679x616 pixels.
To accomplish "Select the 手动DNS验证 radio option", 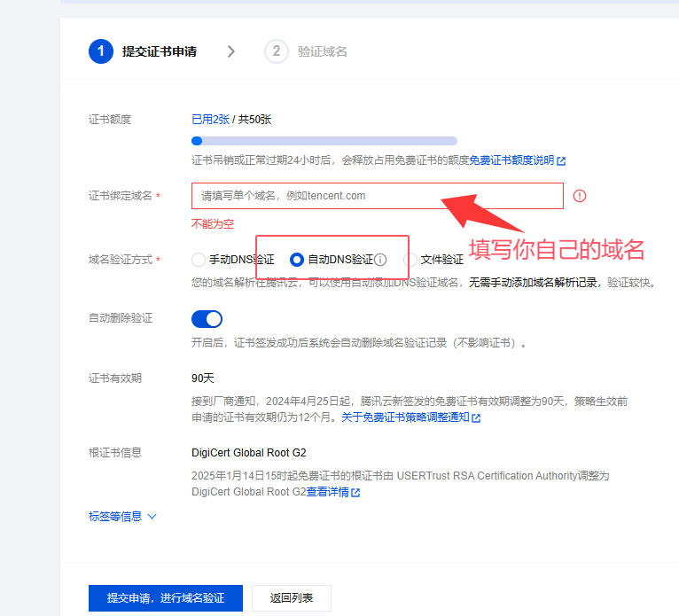I will coord(199,260).
